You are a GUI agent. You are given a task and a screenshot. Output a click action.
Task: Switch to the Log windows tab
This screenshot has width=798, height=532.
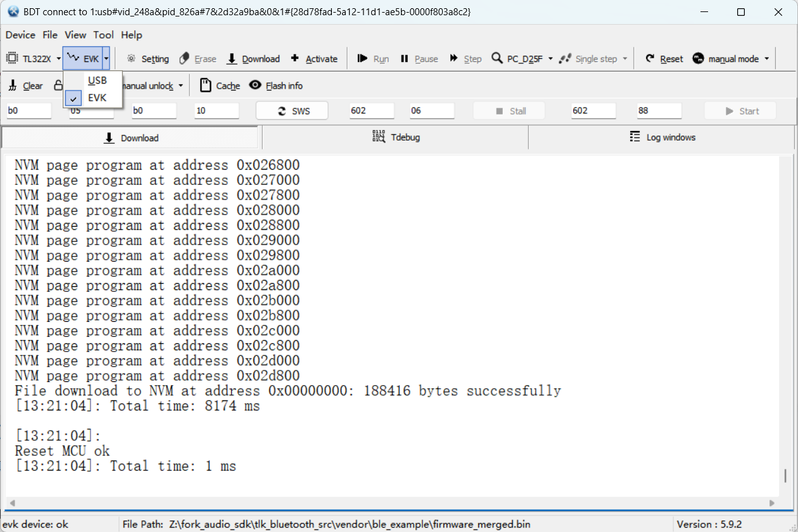click(x=662, y=137)
